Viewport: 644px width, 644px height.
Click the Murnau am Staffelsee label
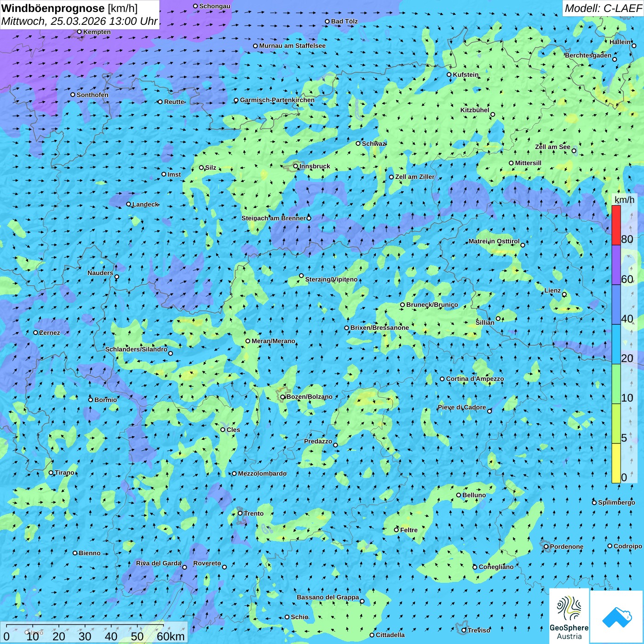[x=292, y=46]
